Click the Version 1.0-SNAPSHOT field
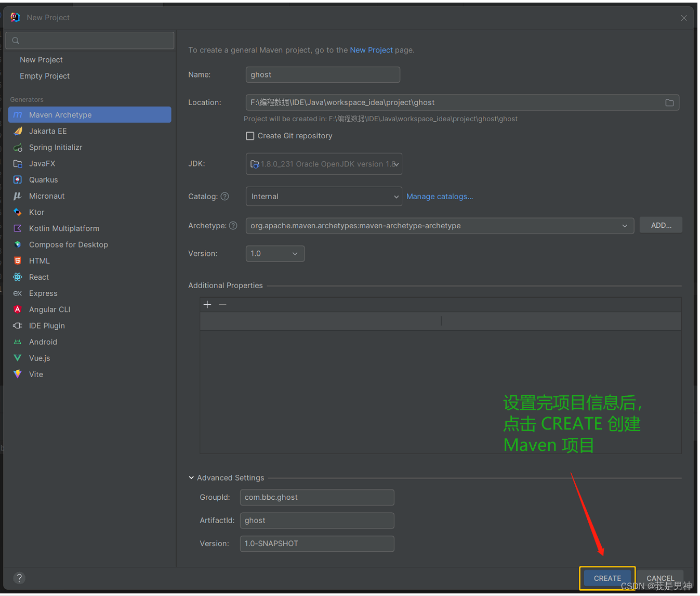Viewport: 700px width, 596px height. tap(317, 544)
